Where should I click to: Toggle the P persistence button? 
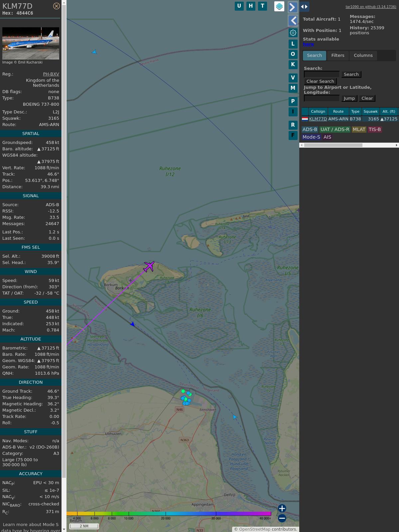click(293, 101)
